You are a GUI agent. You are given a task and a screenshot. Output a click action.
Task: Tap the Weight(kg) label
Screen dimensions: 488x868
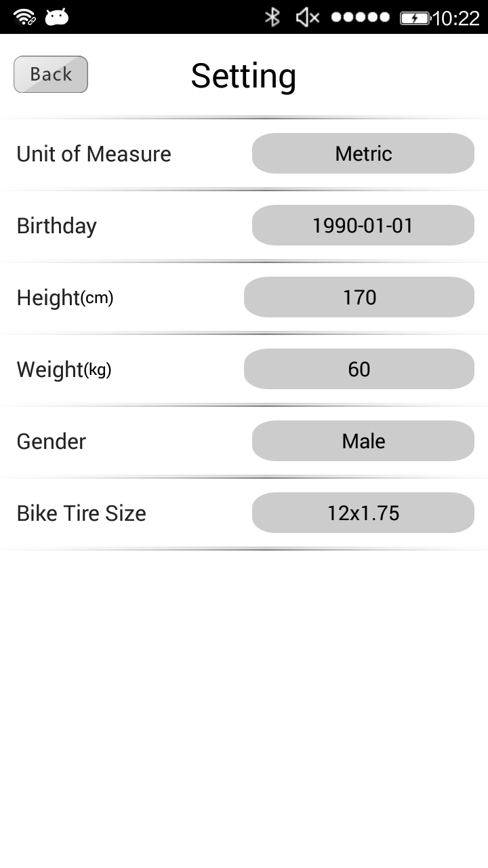(64, 370)
